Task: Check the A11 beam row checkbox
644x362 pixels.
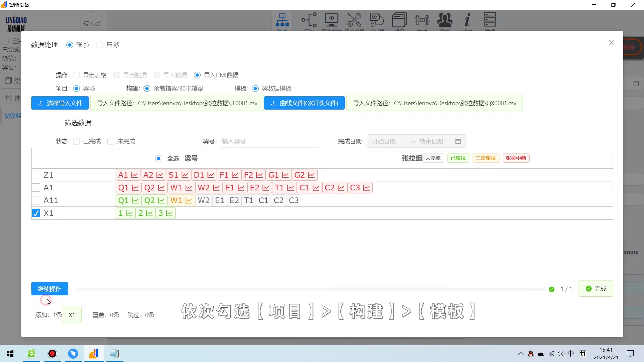Action: 36,200
